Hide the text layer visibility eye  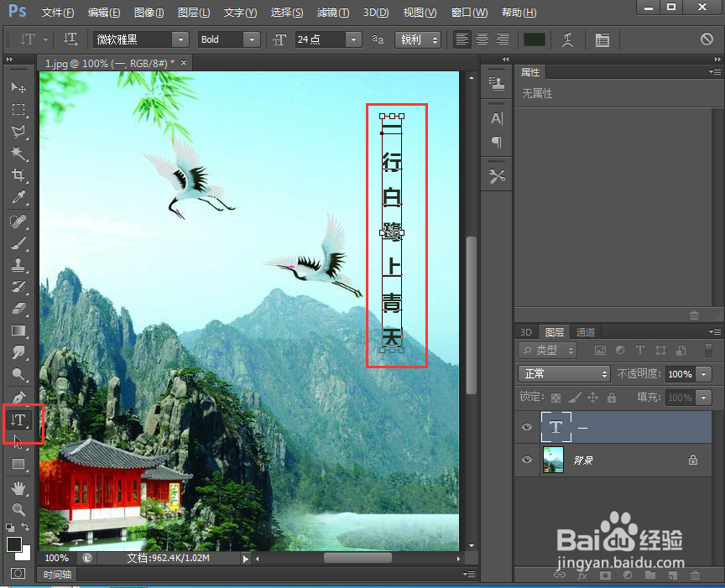527,427
